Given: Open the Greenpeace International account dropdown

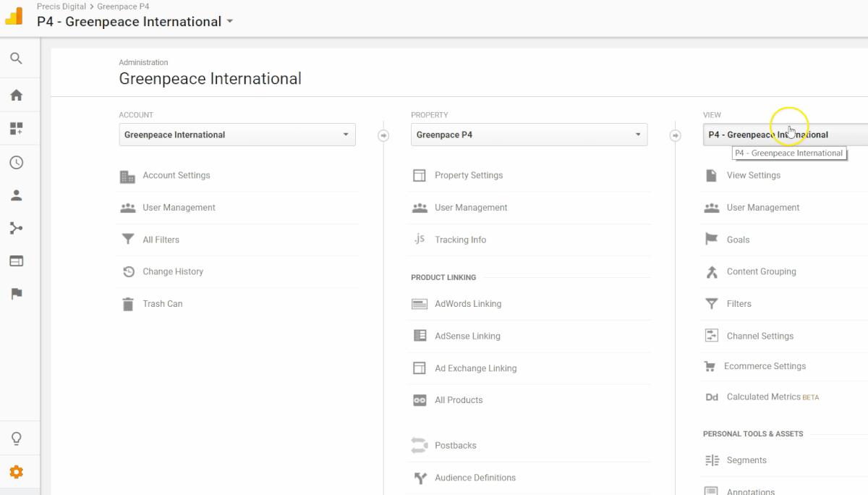Looking at the screenshot, I should click(237, 135).
